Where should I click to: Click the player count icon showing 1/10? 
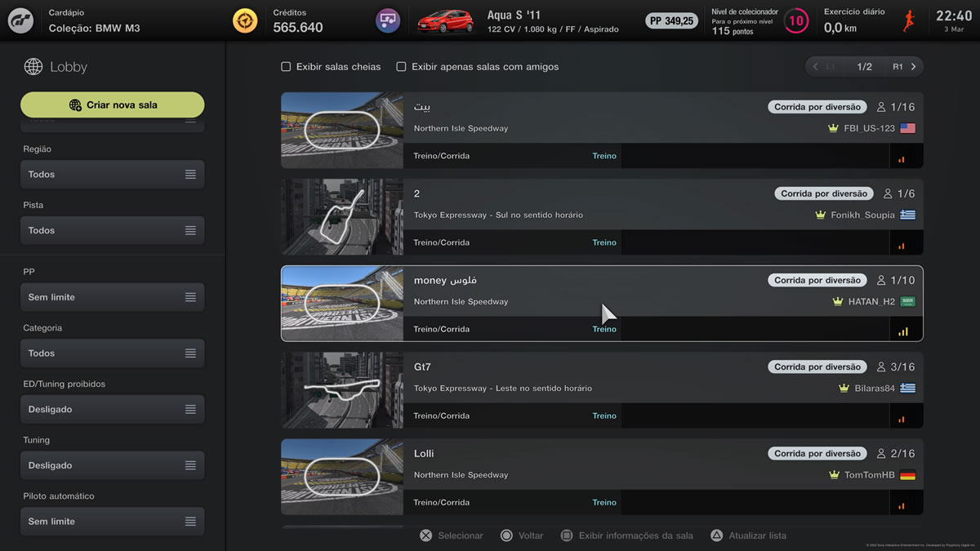881,280
